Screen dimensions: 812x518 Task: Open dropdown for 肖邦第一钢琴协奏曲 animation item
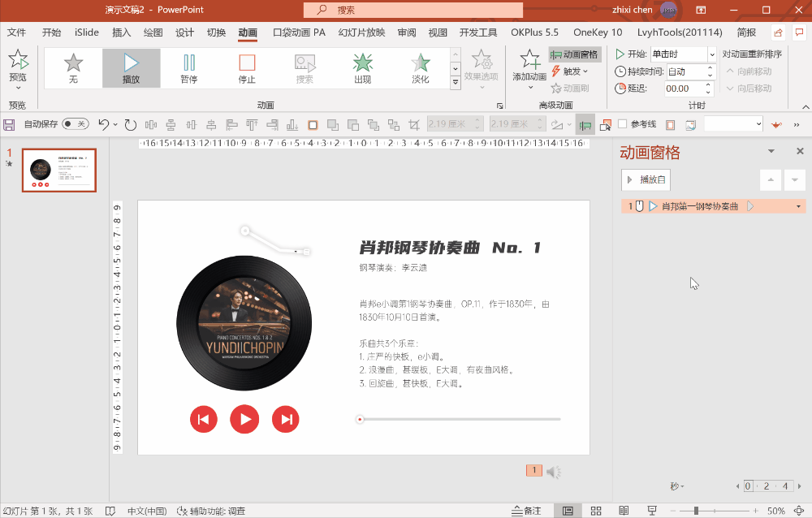pos(797,205)
